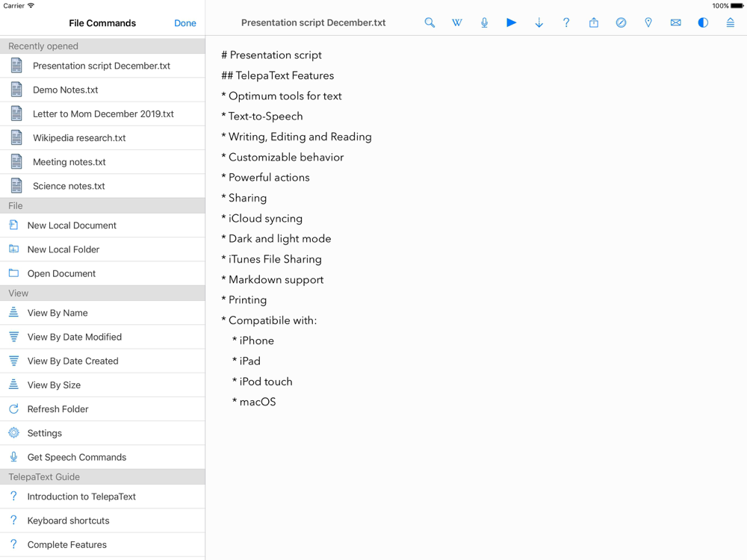
Task: Open Settings from the command list
Action: pyautogui.click(x=102, y=433)
